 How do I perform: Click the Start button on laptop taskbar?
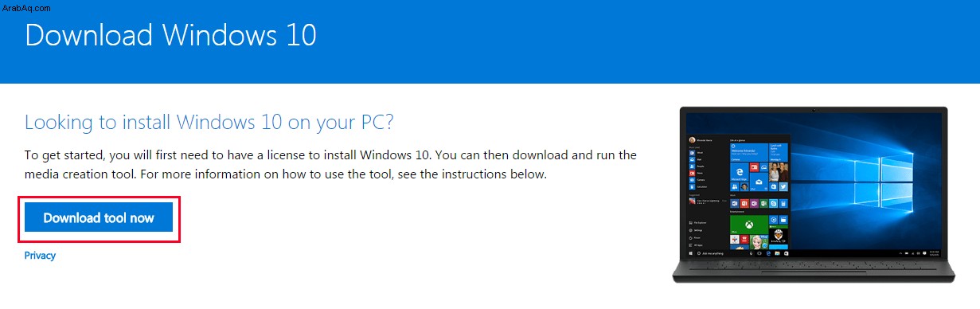(691, 253)
